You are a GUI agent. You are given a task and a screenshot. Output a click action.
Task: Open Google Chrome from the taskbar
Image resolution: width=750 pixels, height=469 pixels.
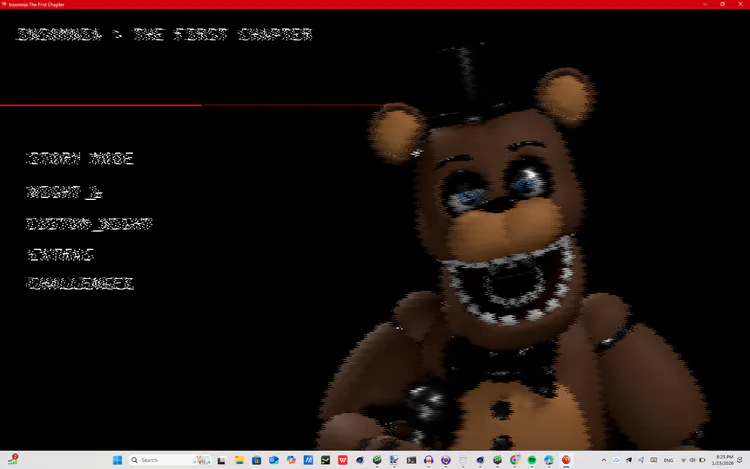click(515, 460)
